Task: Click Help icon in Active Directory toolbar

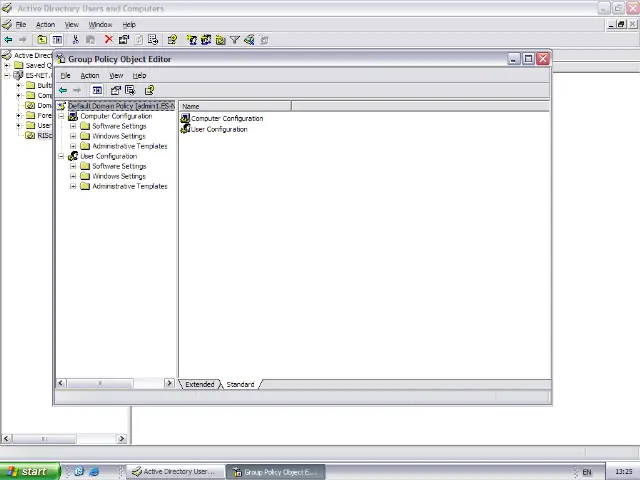Action: click(172, 40)
